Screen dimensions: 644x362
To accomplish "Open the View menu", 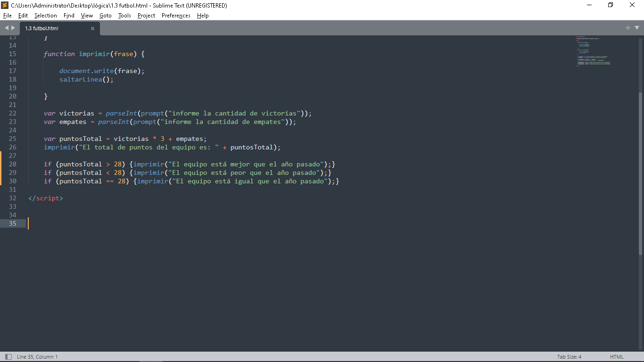I will 87,16.
